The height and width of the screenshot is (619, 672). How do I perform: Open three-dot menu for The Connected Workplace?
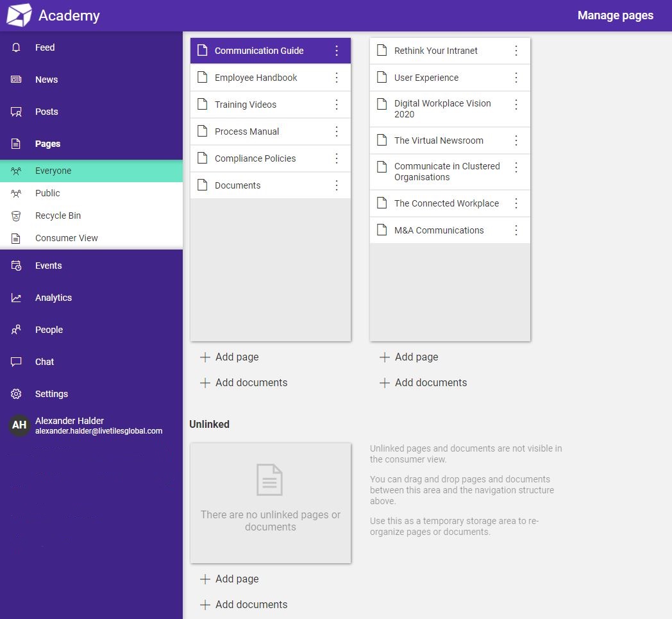tap(516, 203)
